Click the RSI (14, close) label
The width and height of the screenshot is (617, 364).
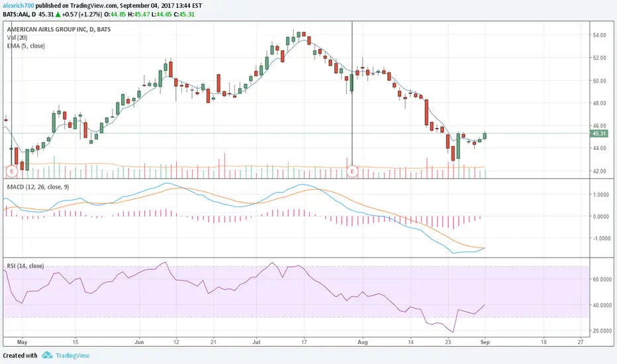coord(26,266)
